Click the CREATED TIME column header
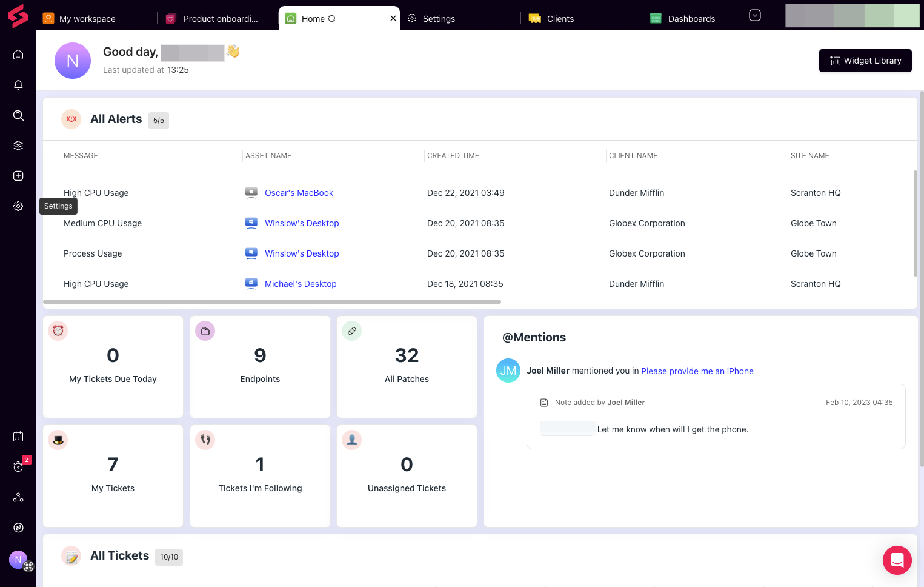This screenshot has height=587, width=924. click(453, 156)
